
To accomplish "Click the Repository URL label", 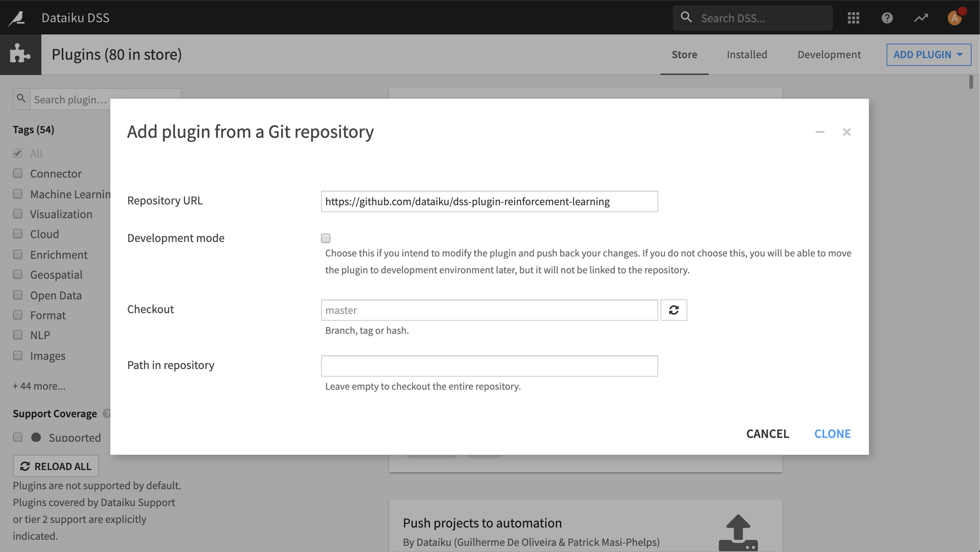I will coord(165,201).
